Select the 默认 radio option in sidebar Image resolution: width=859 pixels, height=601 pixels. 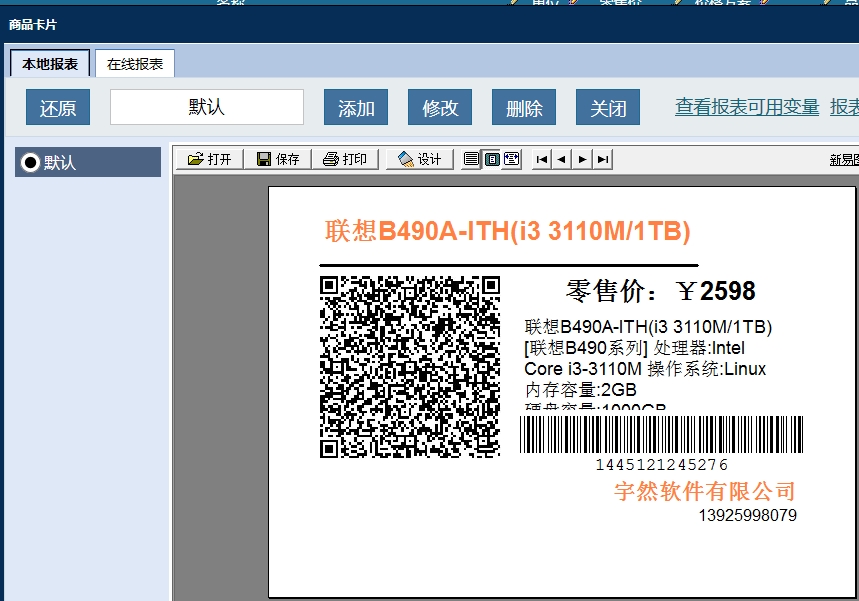coord(31,162)
